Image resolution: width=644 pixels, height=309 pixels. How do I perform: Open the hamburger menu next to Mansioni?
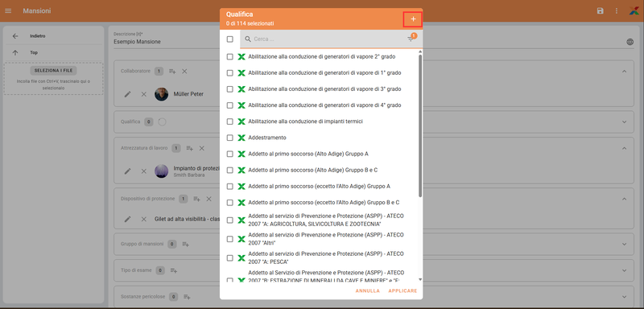tap(8, 10)
